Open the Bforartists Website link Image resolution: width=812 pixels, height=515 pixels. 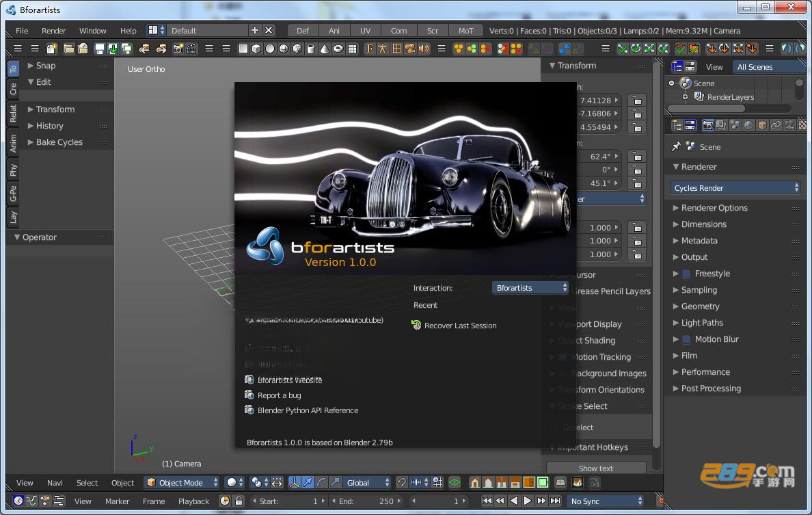[x=283, y=380]
